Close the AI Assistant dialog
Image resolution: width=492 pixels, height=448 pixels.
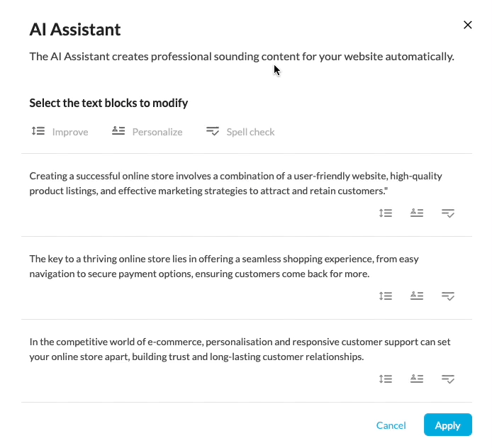(x=467, y=25)
